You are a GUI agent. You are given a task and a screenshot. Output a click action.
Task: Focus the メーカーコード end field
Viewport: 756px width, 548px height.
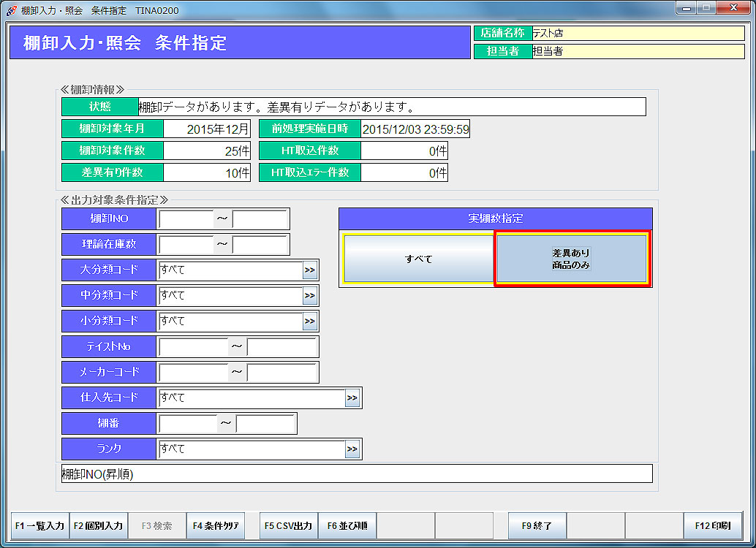pos(281,373)
